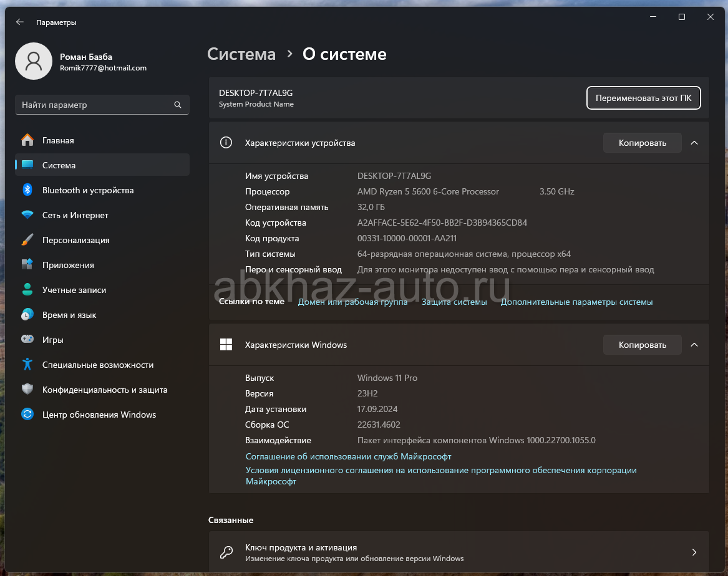The height and width of the screenshot is (576, 728).
Task: Collapse the Характеристики Windows section
Action: [x=694, y=345]
